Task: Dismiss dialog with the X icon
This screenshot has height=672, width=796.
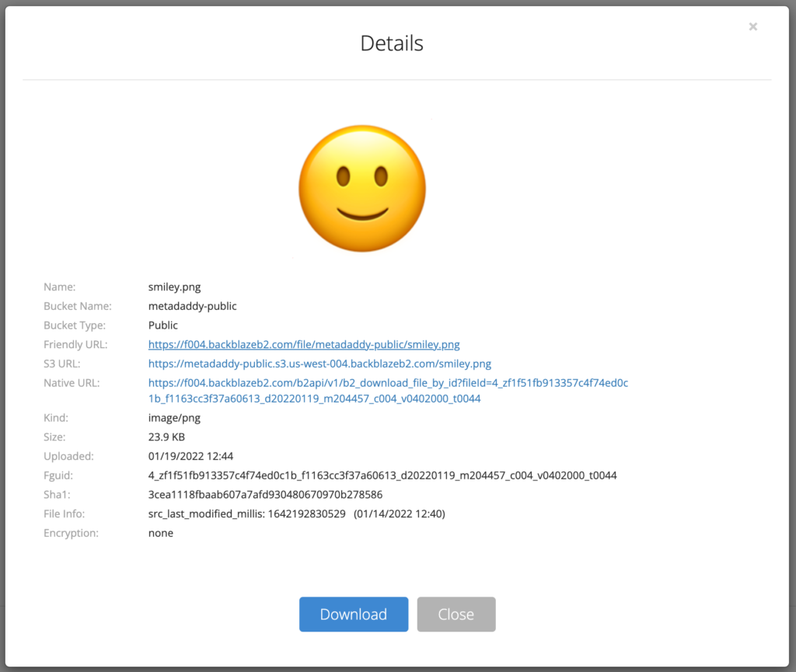Action: click(x=752, y=26)
